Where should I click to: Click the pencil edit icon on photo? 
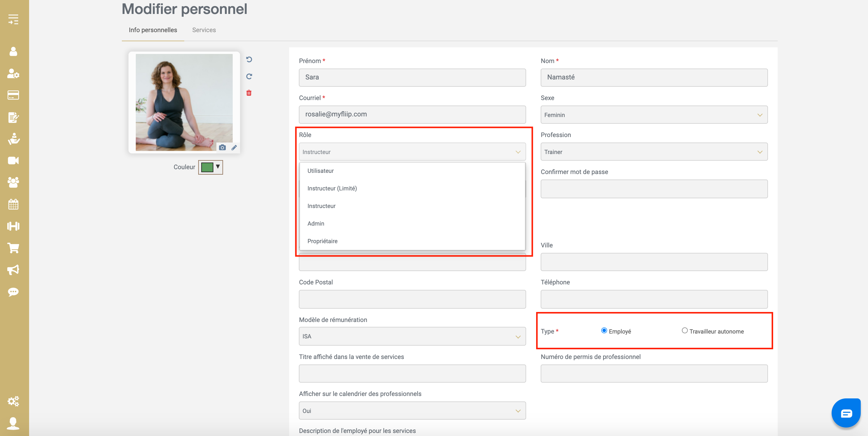click(x=234, y=147)
